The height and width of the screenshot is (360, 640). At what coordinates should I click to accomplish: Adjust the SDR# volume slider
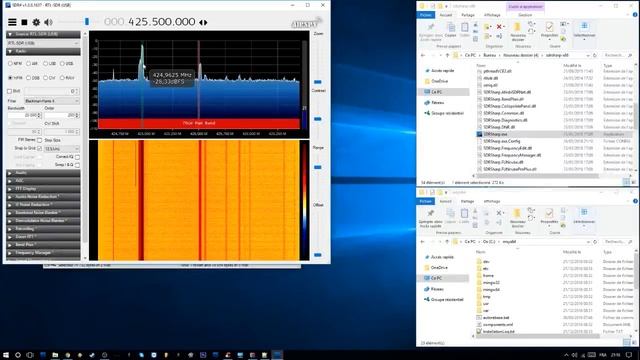pyautogui.click(x=87, y=22)
